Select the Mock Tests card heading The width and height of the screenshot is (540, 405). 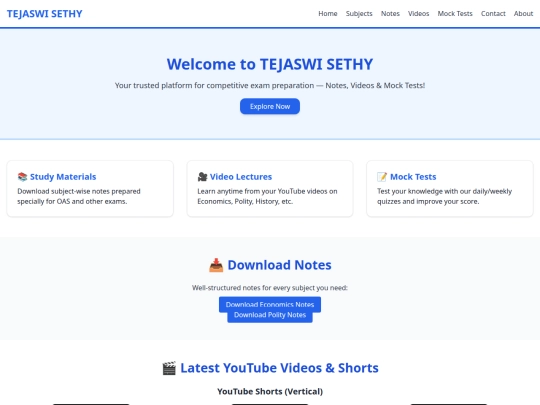click(413, 177)
